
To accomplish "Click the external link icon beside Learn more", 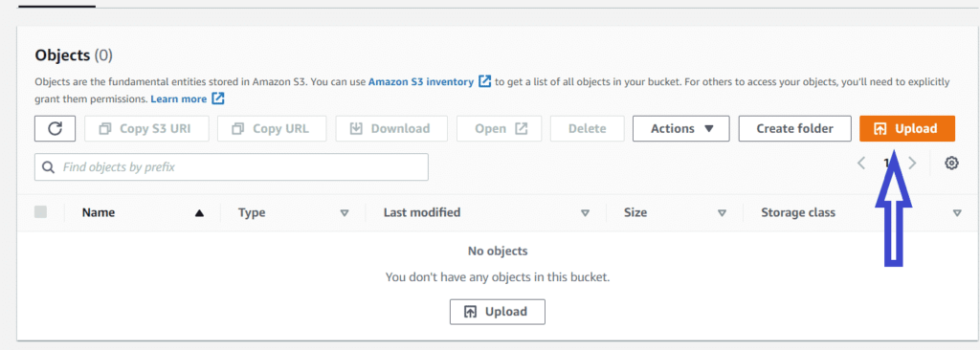I will [x=217, y=98].
